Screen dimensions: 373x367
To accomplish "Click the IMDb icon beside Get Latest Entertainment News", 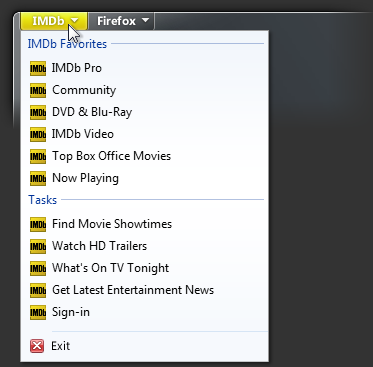I will point(38,290).
